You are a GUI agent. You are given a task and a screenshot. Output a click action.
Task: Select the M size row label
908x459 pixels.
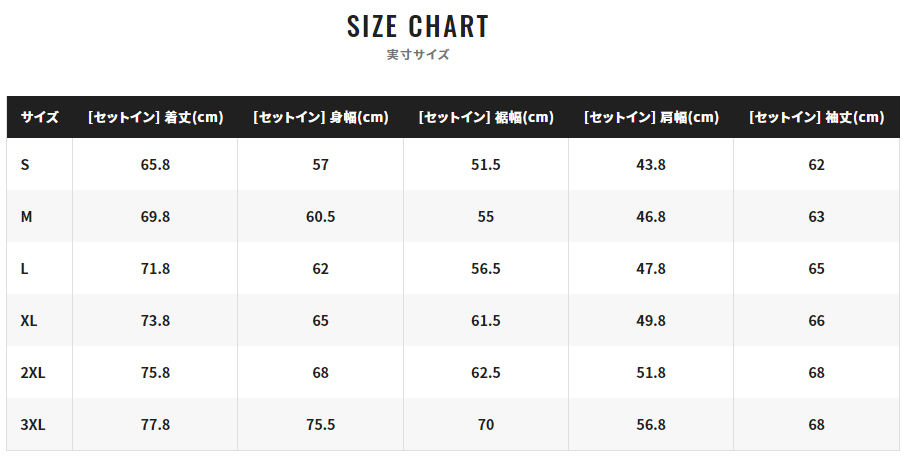pyautogui.click(x=26, y=216)
